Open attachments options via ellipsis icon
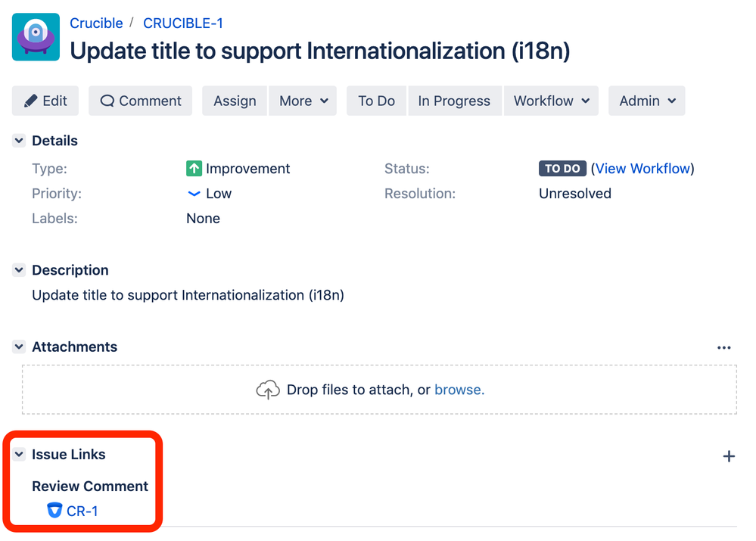Screen dimensions: 756x541 (724, 347)
